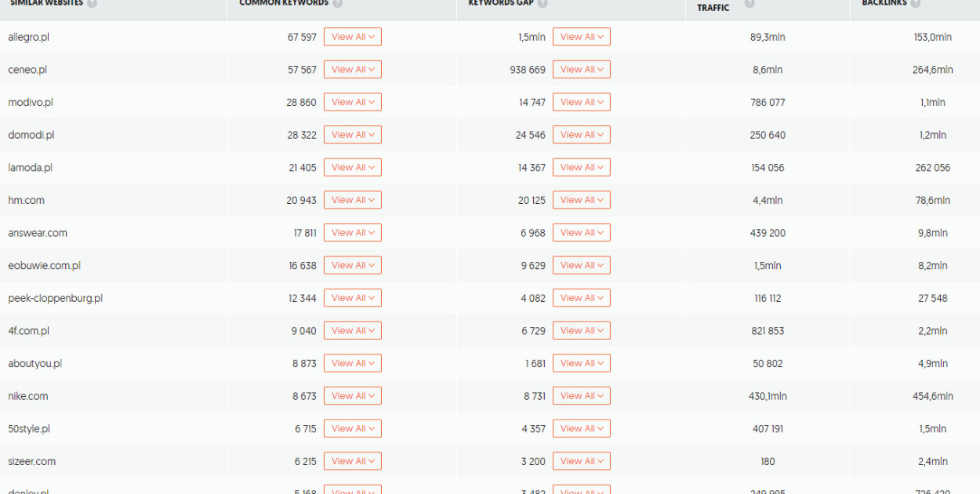Click info icon beside Common Keywords header
980x494 pixels.
coord(337,3)
